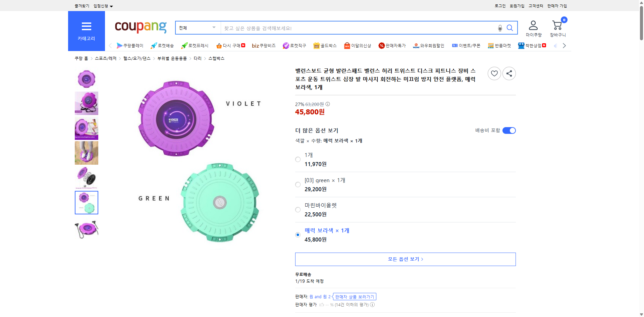
Task: Open 마이쿠팡 account icon
Action: tap(533, 25)
